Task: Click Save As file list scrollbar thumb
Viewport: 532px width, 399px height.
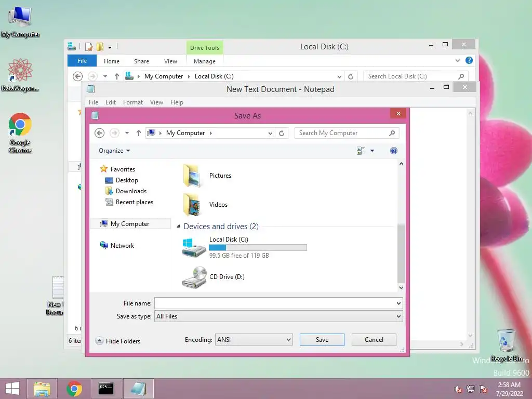Action: 401,253
